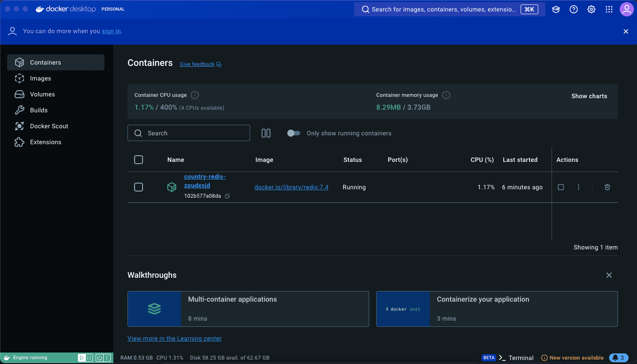This screenshot has height=364, width=637.
Task: Click the Give feedback link
Action: point(197,64)
